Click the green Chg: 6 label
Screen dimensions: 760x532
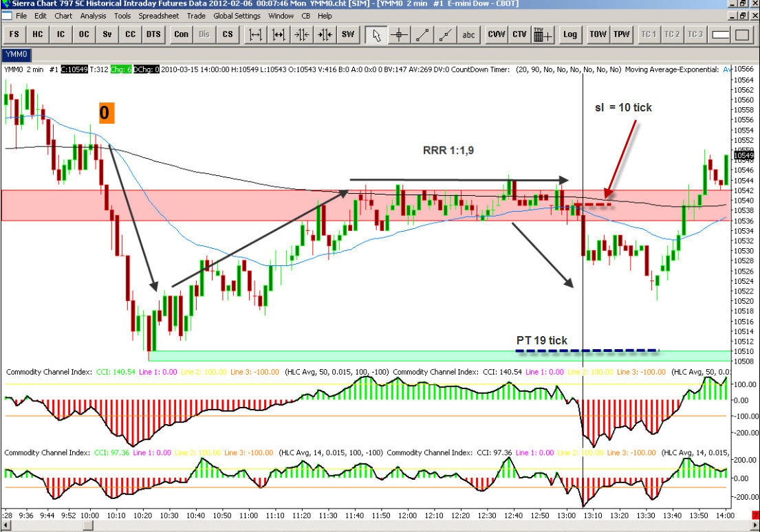[120, 69]
